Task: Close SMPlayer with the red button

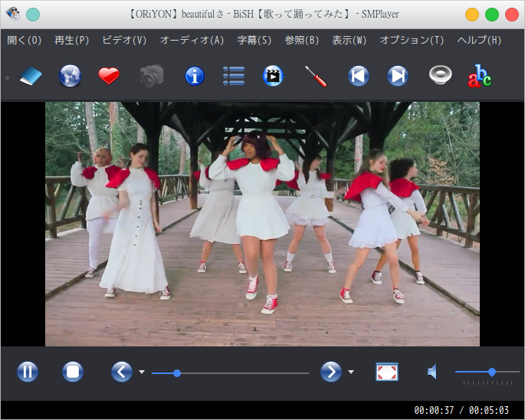Action: [x=512, y=15]
